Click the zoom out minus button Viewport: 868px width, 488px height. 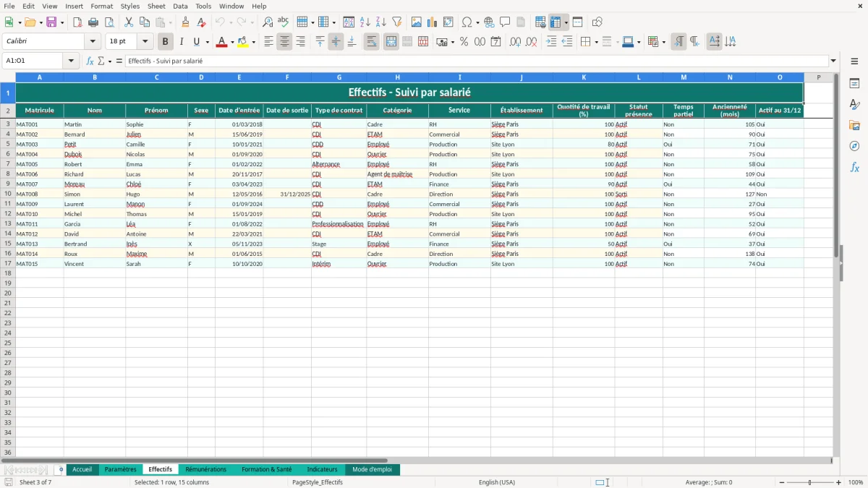(x=782, y=482)
